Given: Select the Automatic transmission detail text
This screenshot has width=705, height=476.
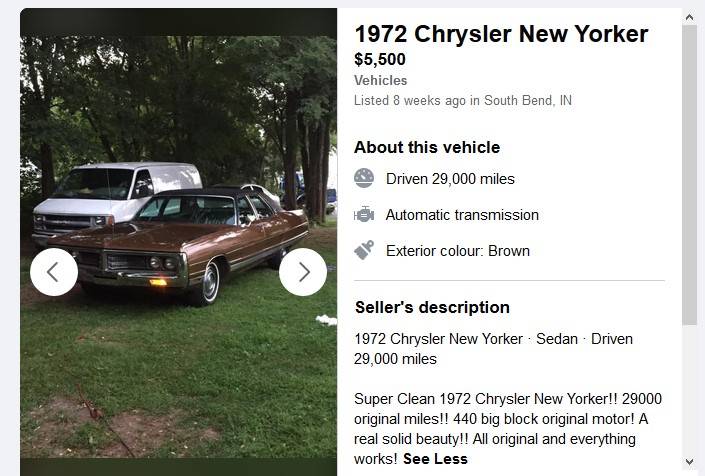Looking at the screenshot, I should tap(462, 215).
